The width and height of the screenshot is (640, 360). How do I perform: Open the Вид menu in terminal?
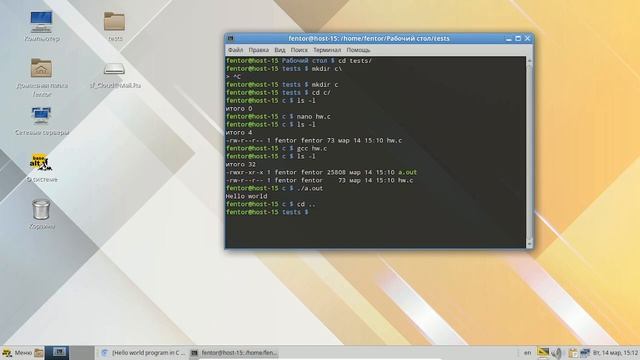[x=280, y=50]
